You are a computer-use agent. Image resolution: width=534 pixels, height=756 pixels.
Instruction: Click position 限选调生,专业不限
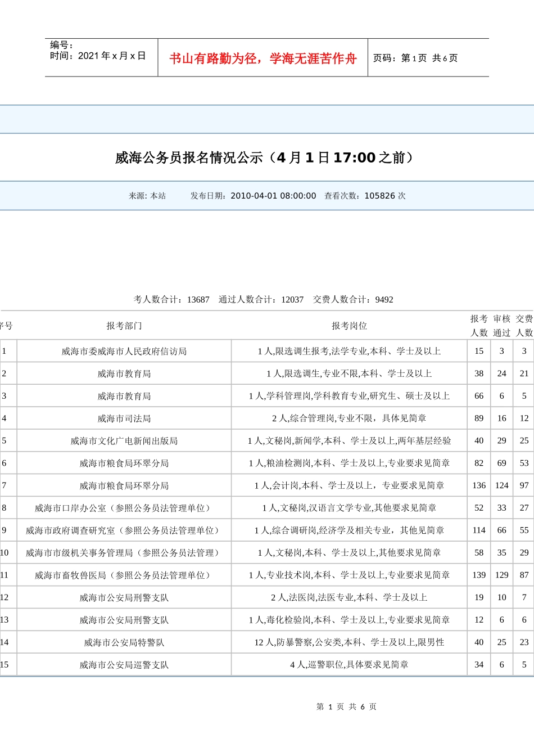[349, 373]
